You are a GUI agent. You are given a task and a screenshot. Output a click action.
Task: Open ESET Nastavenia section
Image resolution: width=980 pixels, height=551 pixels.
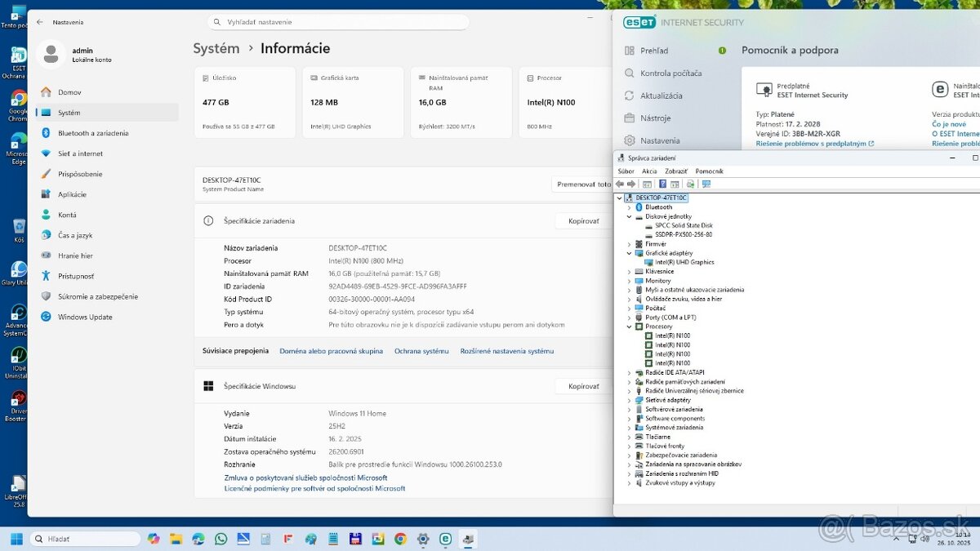click(x=660, y=140)
